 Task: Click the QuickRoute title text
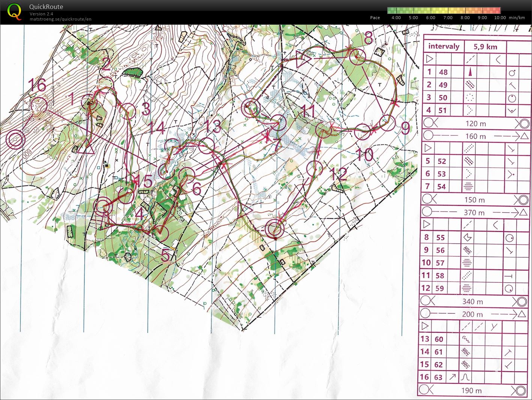[46, 7]
